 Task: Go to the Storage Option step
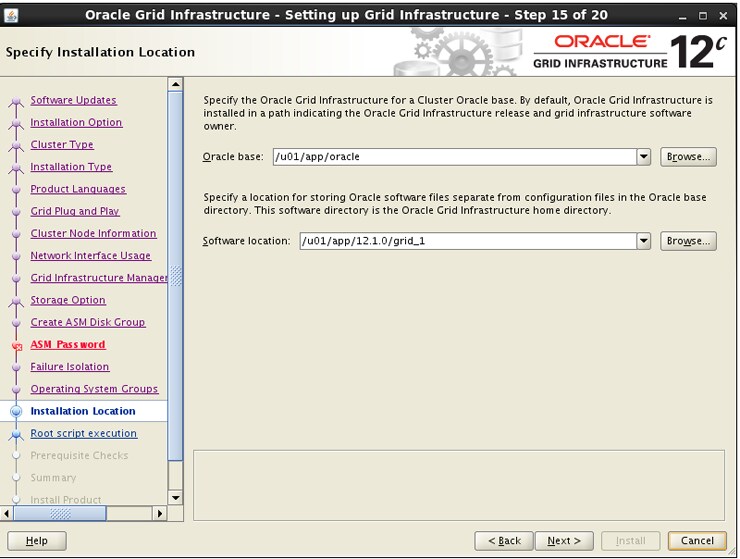pyautogui.click(x=68, y=300)
